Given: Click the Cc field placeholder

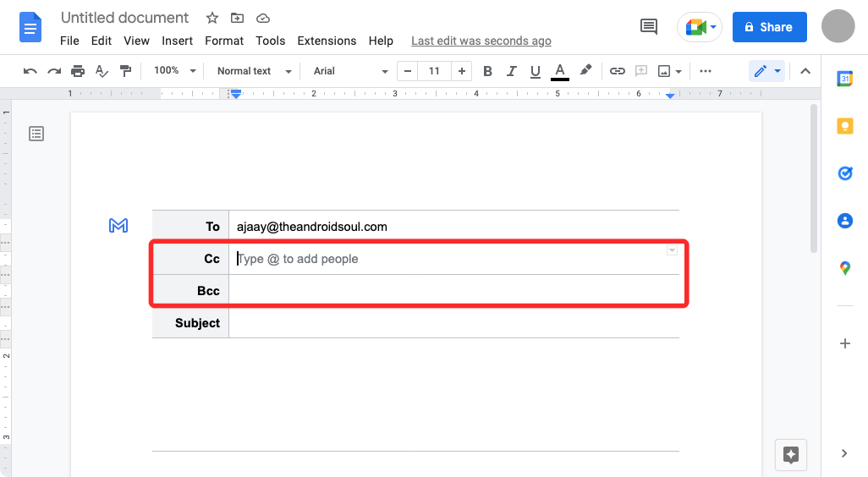Looking at the screenshot, I should click(298, 259).
